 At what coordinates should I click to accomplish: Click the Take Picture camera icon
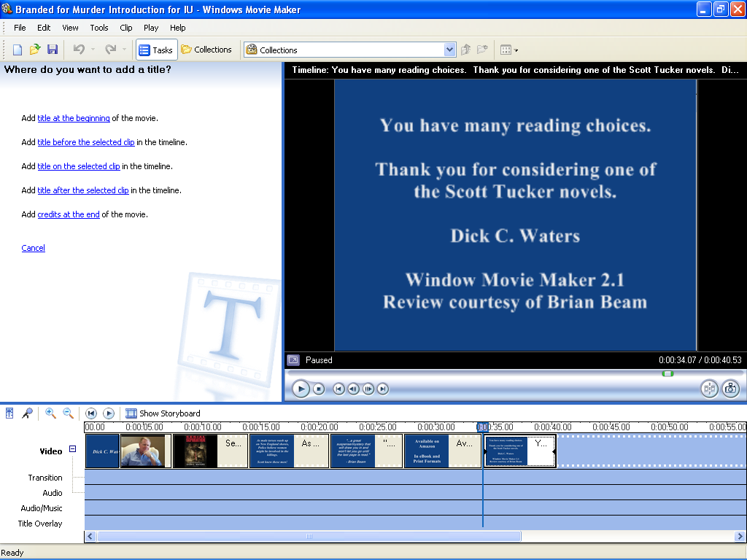coord(730,389)
